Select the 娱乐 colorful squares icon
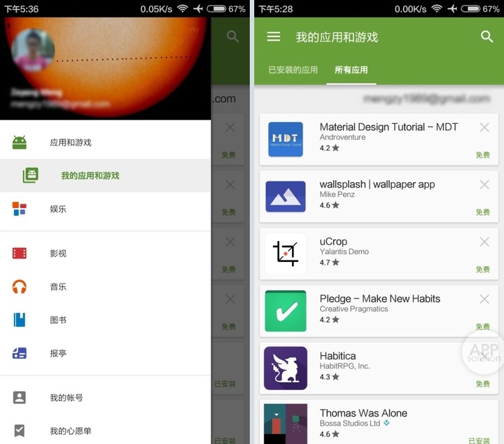 coord(20,209)
